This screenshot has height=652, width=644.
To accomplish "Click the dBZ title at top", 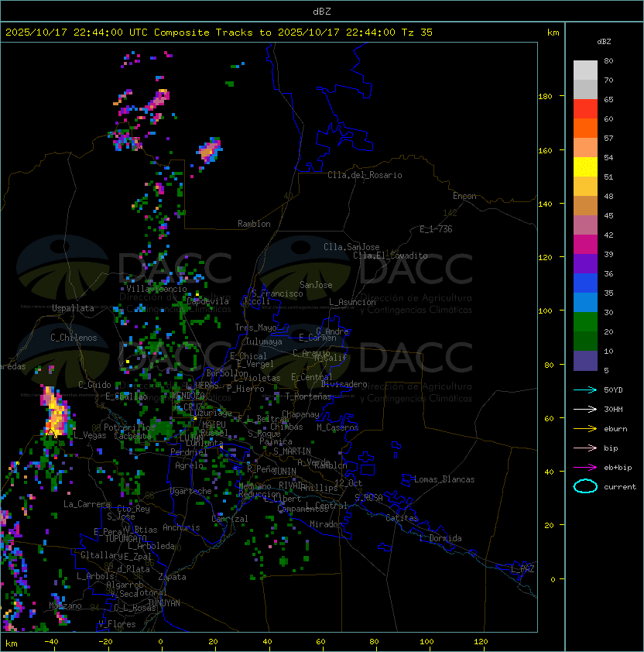I will coord(322,11).
